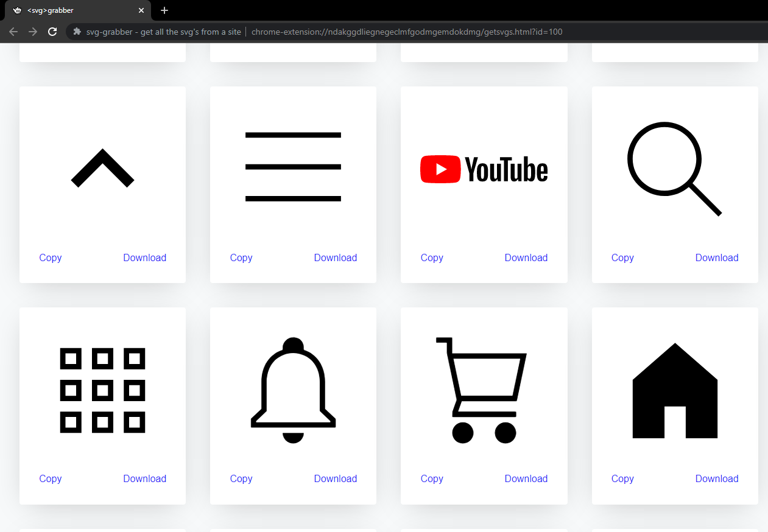Click the shopping cart SVG icon
The width and height of the screenshot is (768, 532).
click(x=481, y=390)
